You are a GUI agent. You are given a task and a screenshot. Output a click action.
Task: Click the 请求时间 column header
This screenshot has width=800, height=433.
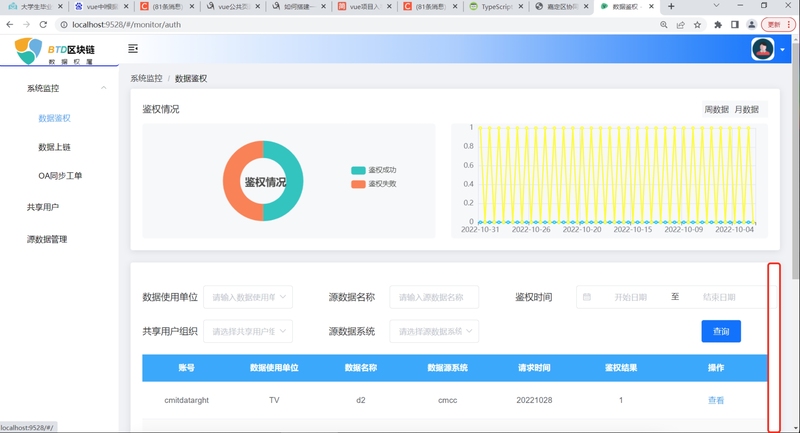click(x=534, y=368)
